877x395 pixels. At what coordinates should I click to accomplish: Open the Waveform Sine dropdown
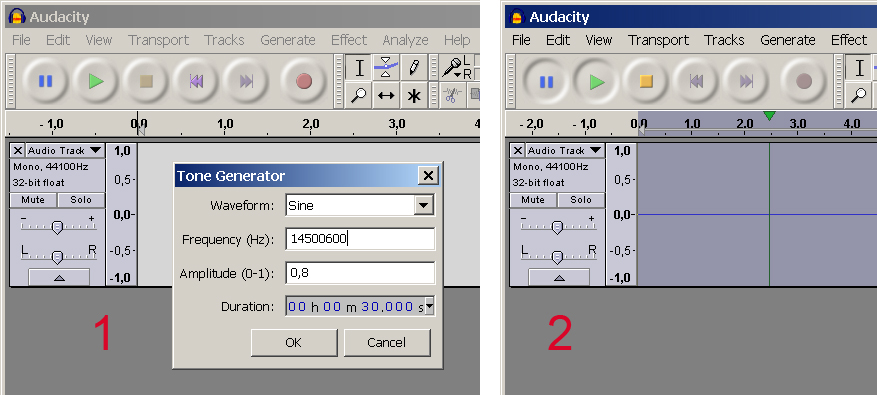[424, 205]
